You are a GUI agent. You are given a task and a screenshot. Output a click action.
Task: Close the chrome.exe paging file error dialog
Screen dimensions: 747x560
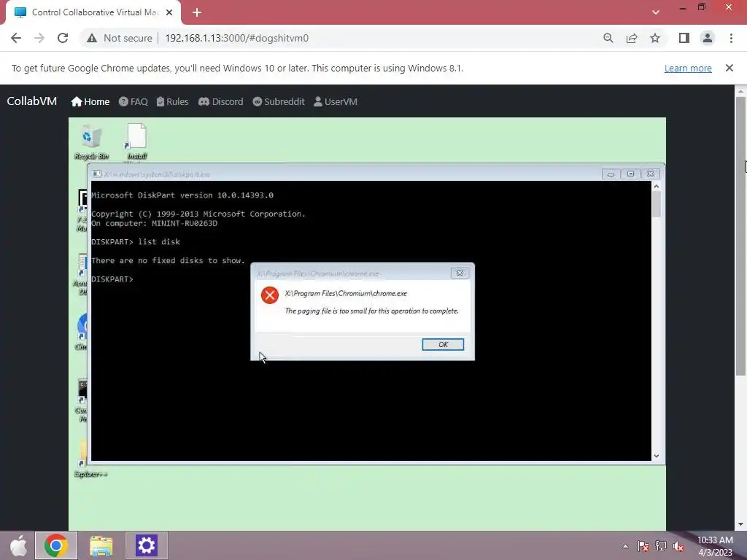coord(460,273)
